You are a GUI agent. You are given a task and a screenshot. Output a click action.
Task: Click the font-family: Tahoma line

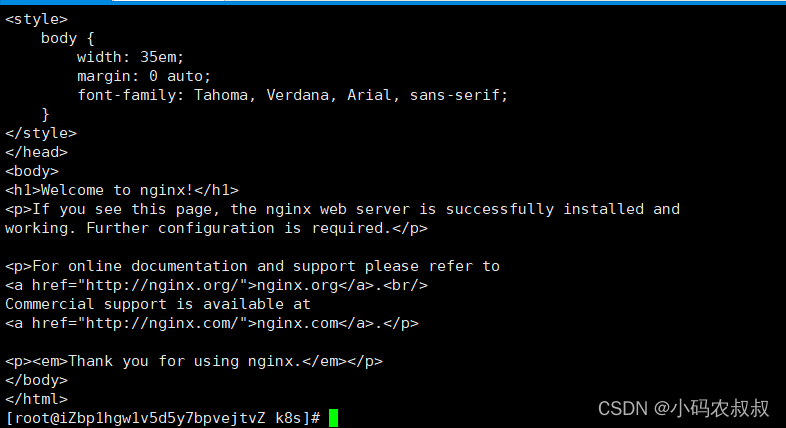(292, 95)
